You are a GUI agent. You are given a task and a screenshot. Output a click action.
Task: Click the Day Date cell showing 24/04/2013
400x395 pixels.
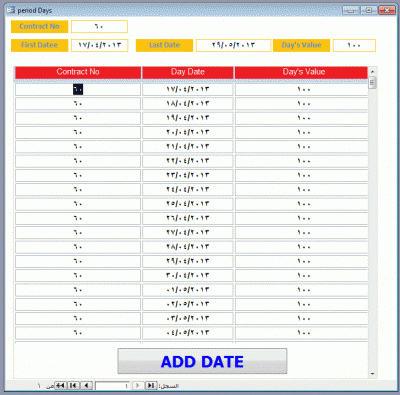point(188,190)
